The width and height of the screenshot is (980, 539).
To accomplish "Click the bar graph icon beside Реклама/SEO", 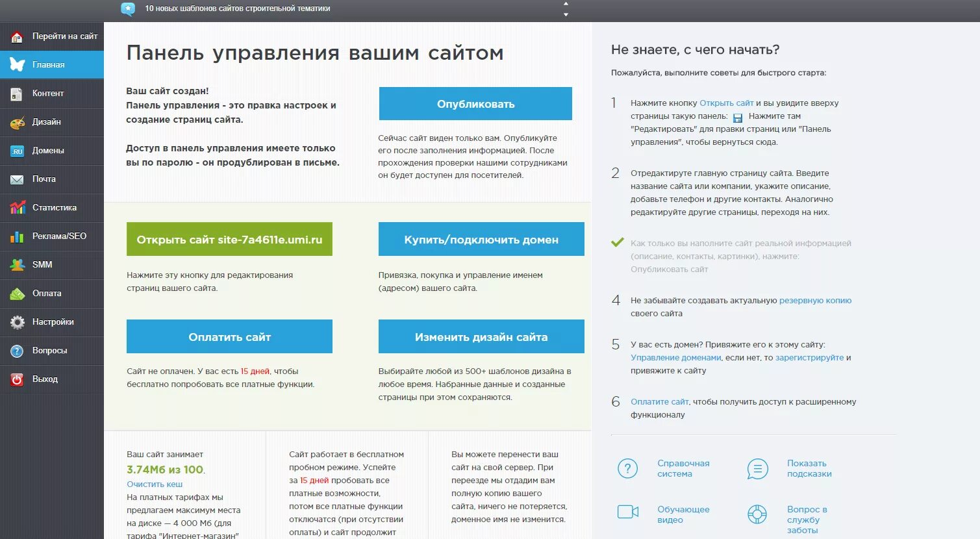I will (17, 236).
